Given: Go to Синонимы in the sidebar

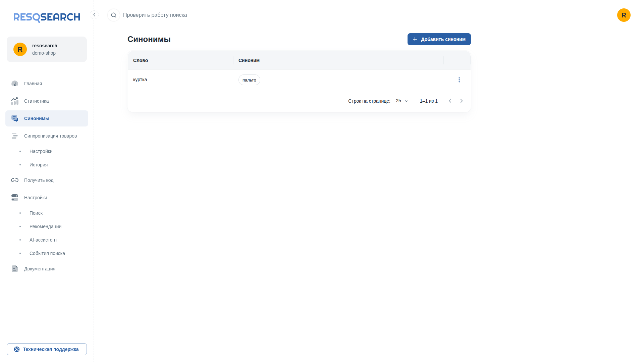Looking at the screenshot, I should tap(47, 118).
